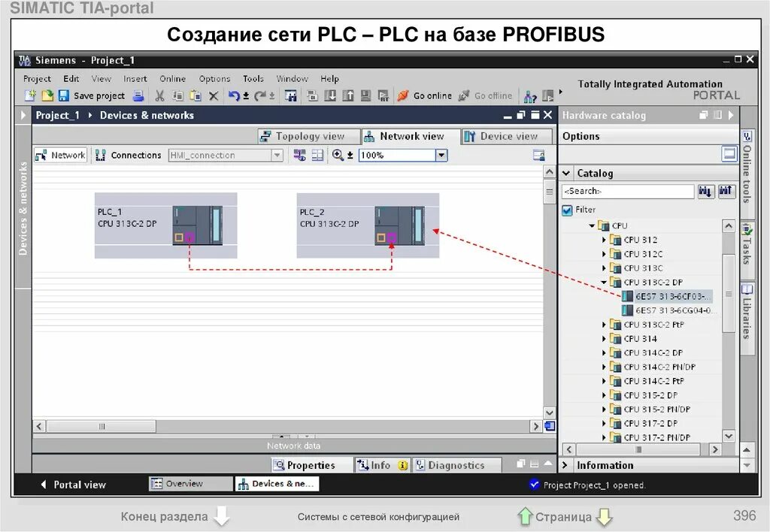
Task: Click the magenta DP port on PLC_1
Action: (189, 238)
